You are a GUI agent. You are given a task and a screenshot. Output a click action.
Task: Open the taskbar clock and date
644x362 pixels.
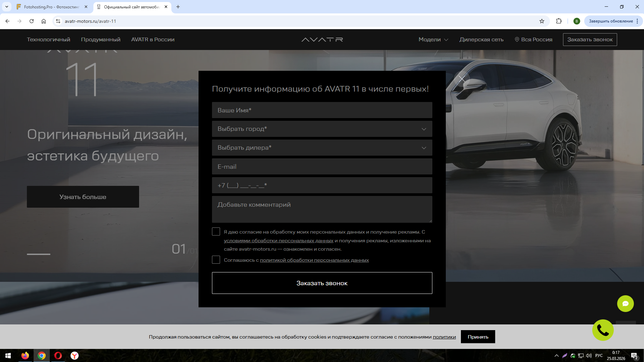pos(616,356)
